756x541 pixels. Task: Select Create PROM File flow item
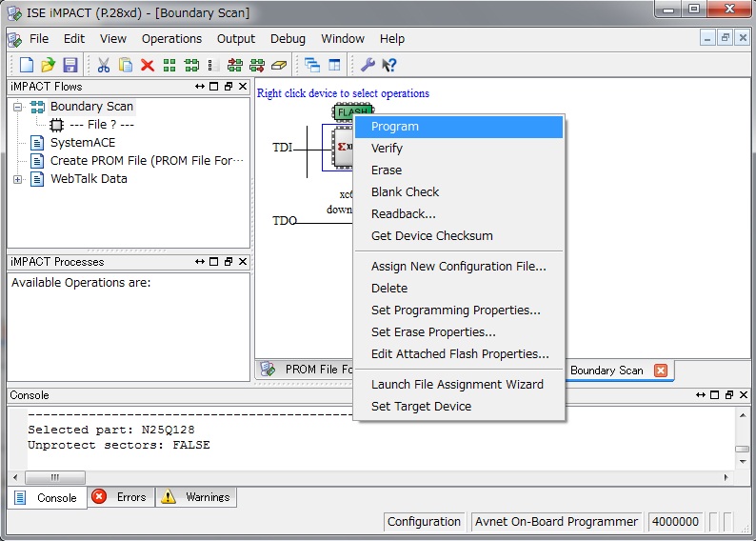[x=147, y=161]
